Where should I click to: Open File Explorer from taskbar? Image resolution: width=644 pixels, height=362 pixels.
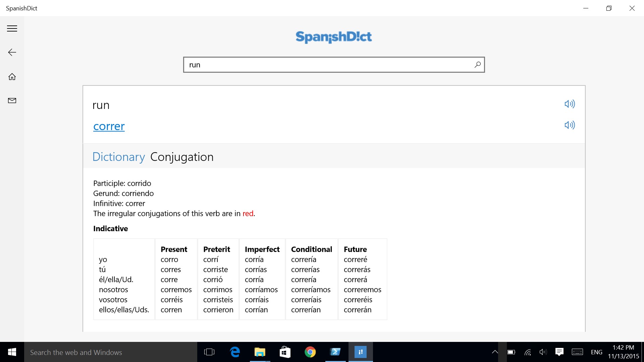point(260,352)
